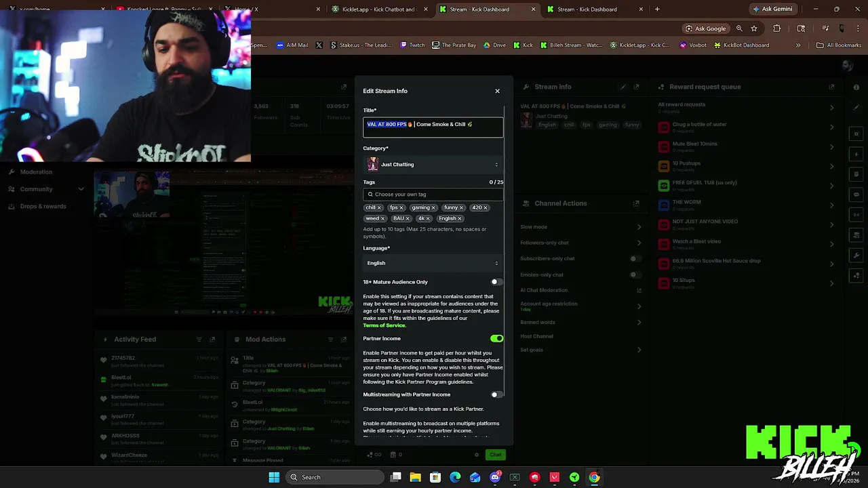Open the Terms of Service link
This screenshot has width=868, height=488.
pyautogui.click(x=384, y=325)
